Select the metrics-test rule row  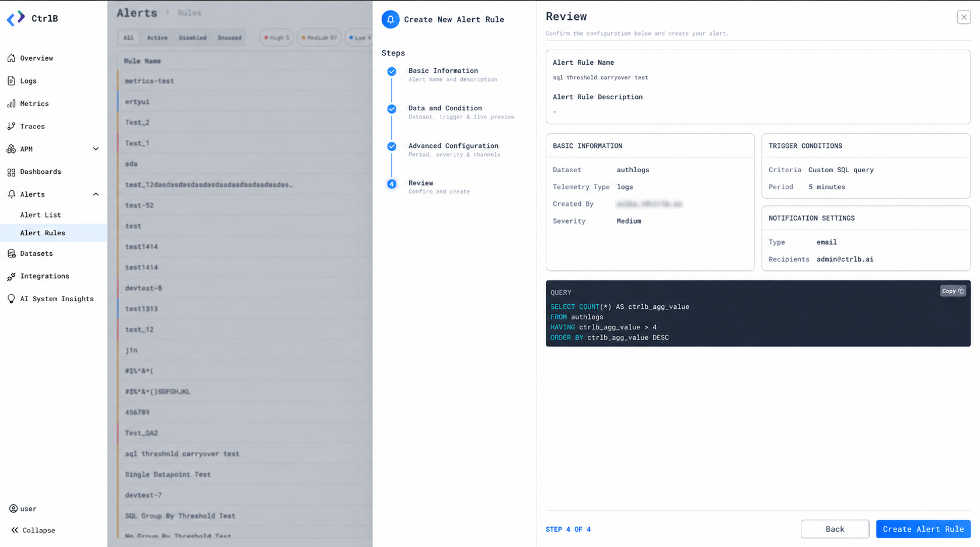(x=245, y=81)
